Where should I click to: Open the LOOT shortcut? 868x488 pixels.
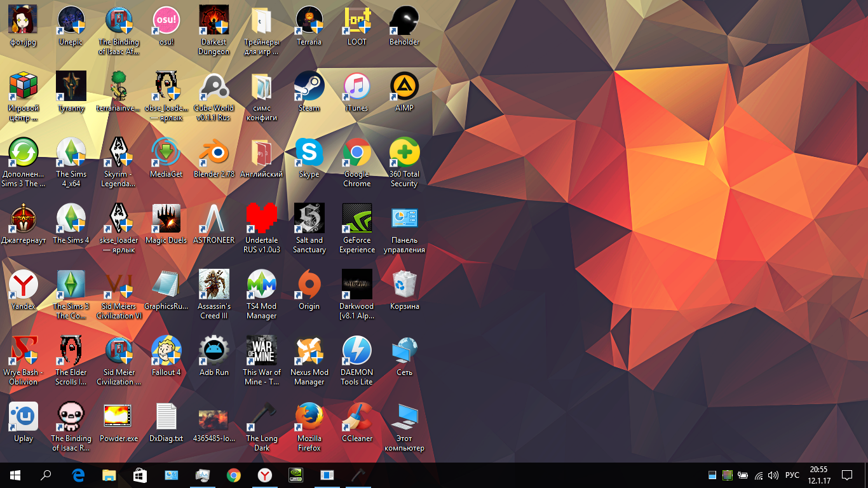pyautogui.click(x=357, y=20)
